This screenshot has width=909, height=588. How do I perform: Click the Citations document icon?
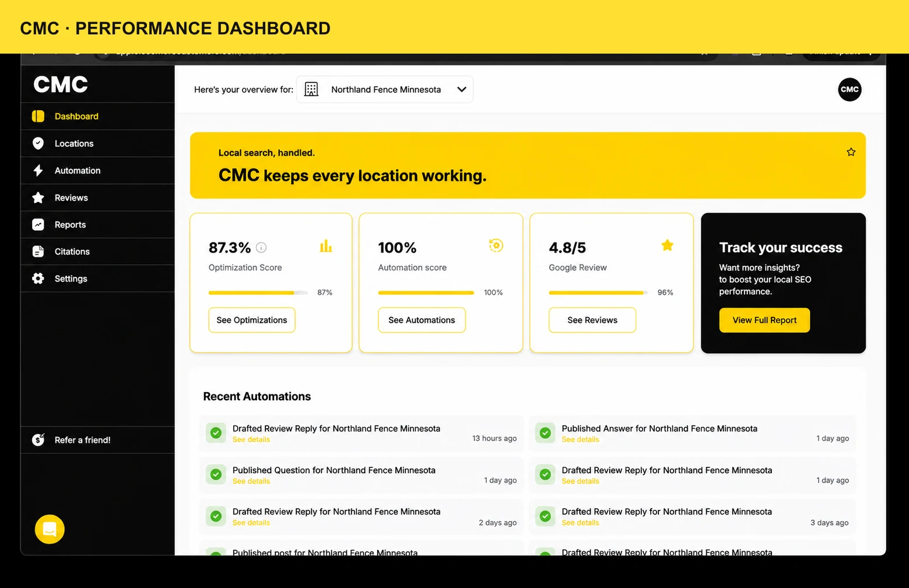pyautogui.click(x=38, y=251)
